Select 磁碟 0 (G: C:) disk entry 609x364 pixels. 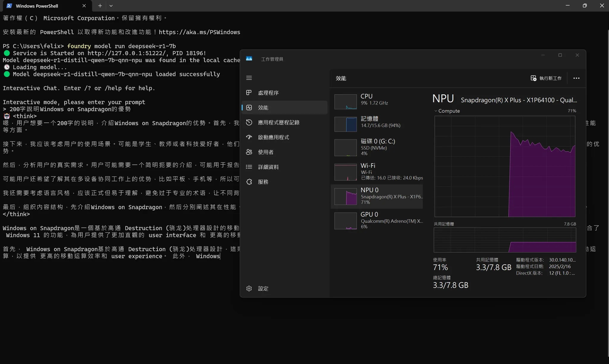tap(377, 147)
